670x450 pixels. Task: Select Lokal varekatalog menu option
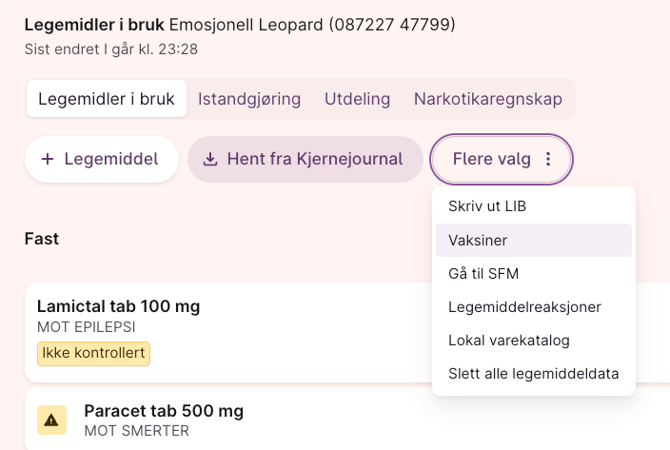[509, 340]
